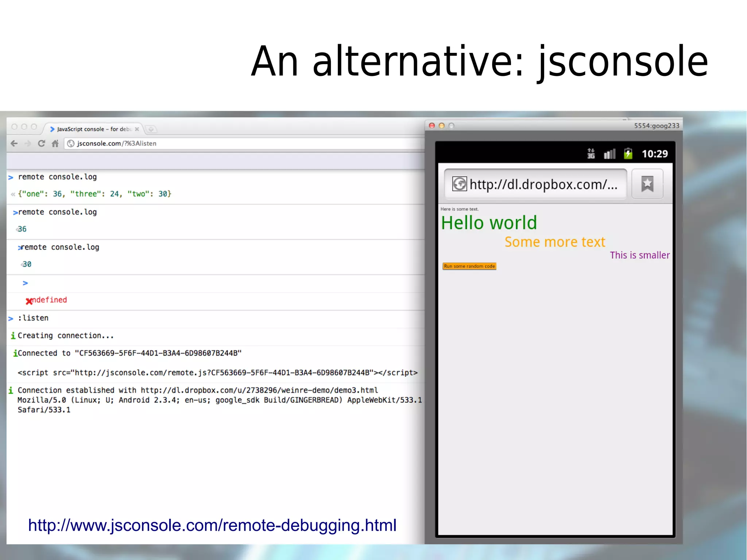The image size is (747, 560).
Task: Open the jsconsole remote-debugging link
Action: (x=212, y=525)
